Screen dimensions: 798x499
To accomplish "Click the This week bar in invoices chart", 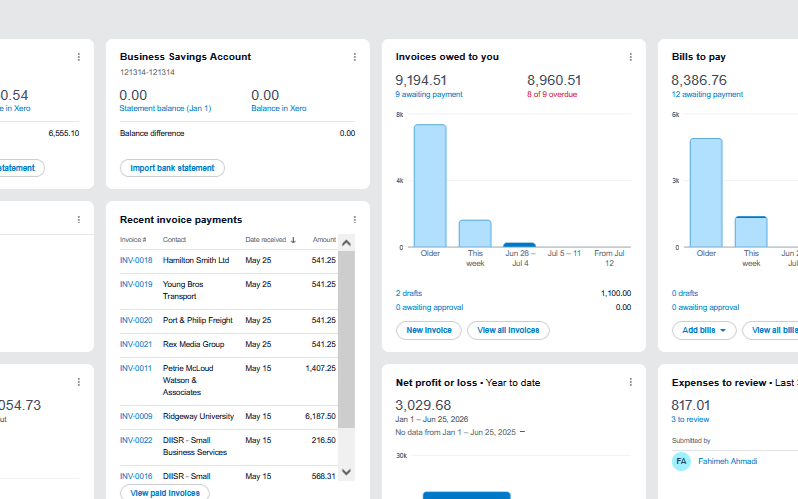I will (475, 234).
